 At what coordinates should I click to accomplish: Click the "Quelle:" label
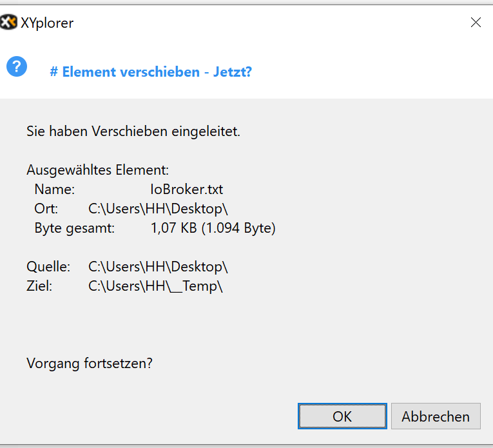48,266
